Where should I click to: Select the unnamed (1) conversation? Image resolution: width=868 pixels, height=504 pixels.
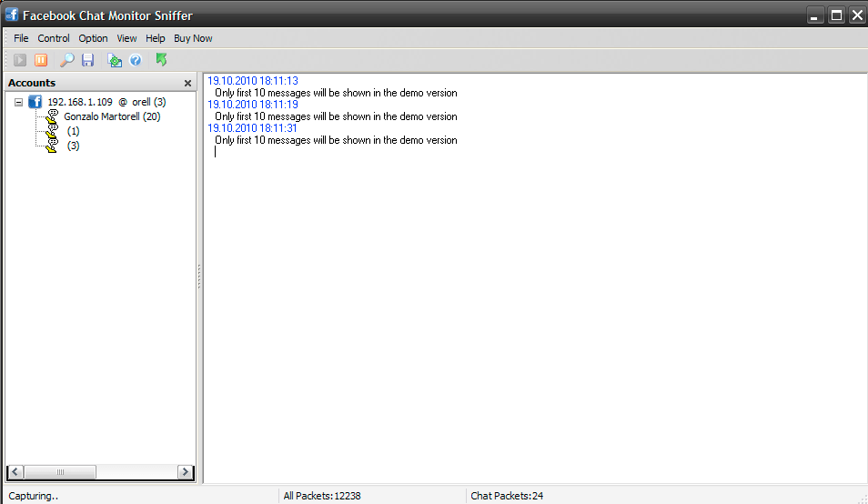[73, 131]
